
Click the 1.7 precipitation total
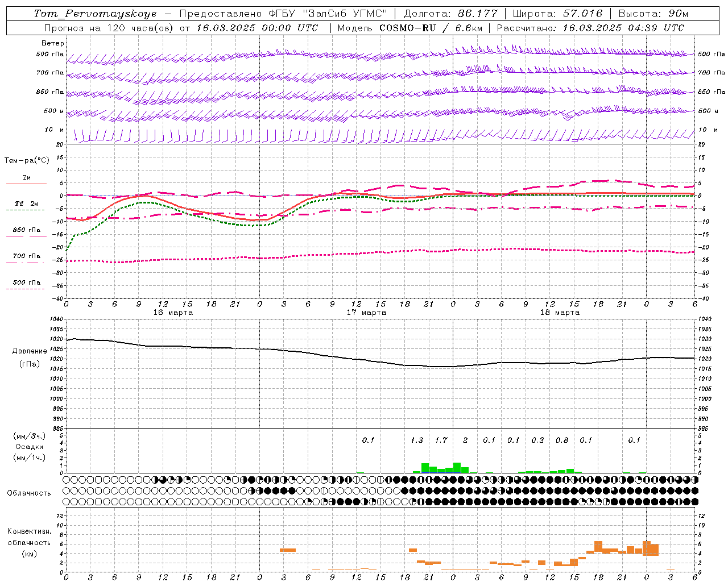click(x=441, y=440)
